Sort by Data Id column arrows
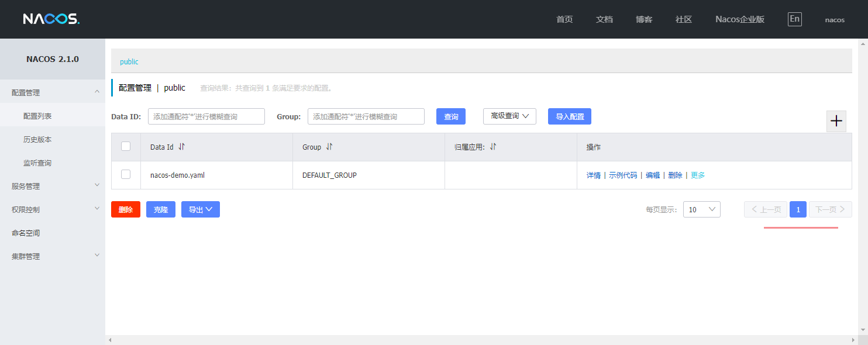868x345 pixels. click(x=181, y=147)
